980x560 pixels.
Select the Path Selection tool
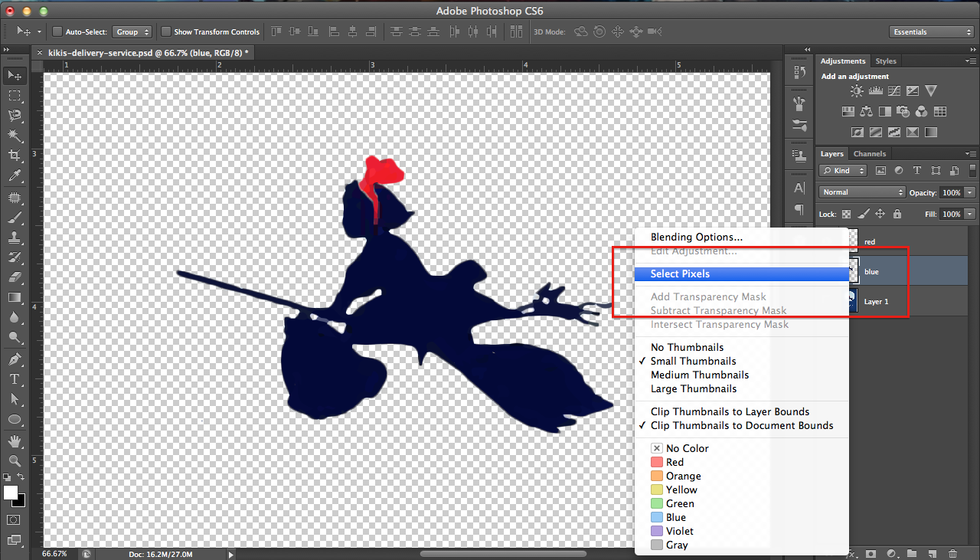click(14, 399)
